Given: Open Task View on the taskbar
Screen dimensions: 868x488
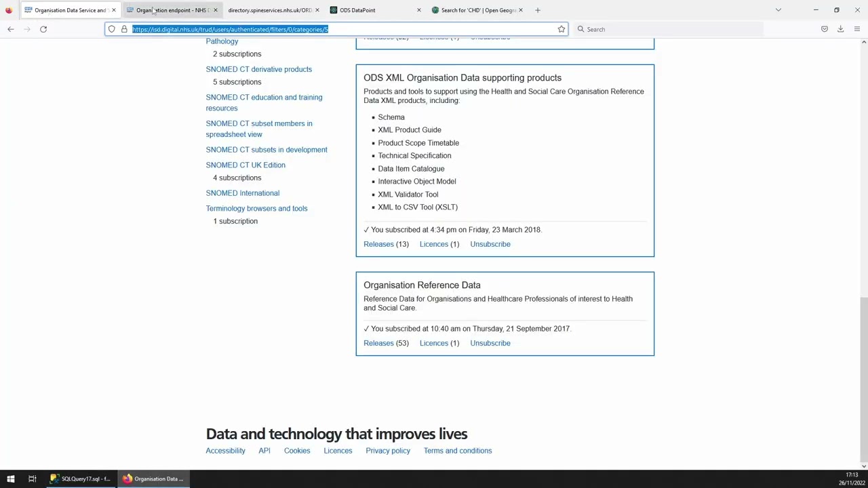Looking at the screenshot, I should [x=32, y=479].
